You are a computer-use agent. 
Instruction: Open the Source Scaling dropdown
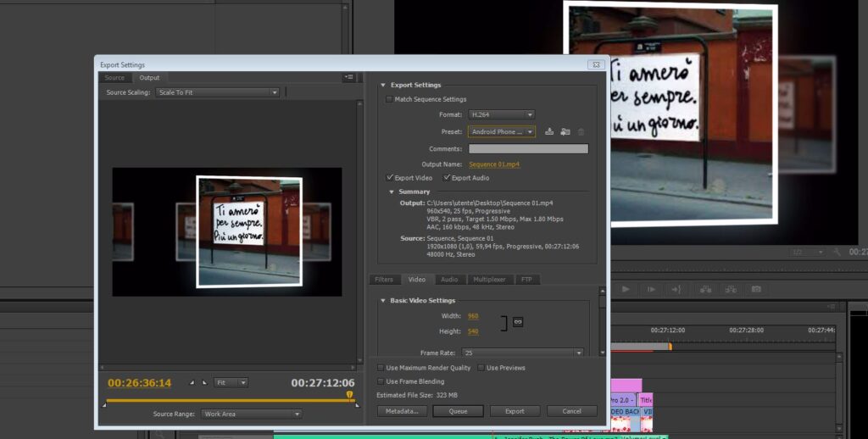click(x=218, y=92)
